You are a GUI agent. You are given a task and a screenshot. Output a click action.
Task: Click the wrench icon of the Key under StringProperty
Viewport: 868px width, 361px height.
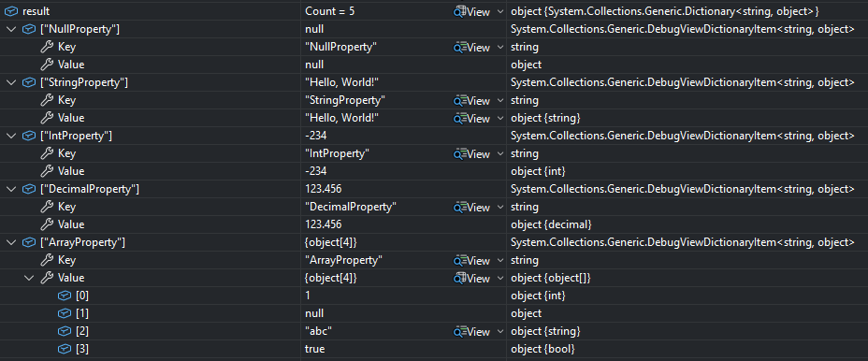48,100
